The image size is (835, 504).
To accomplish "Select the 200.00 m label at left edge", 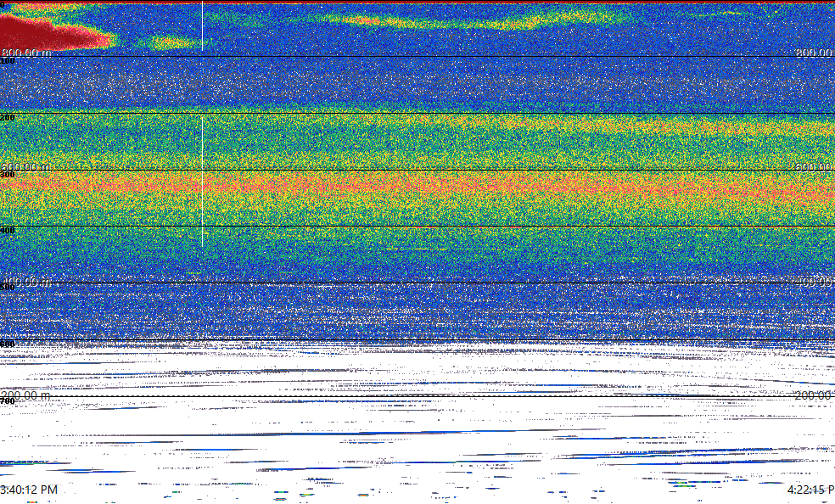I will point(25,395).
